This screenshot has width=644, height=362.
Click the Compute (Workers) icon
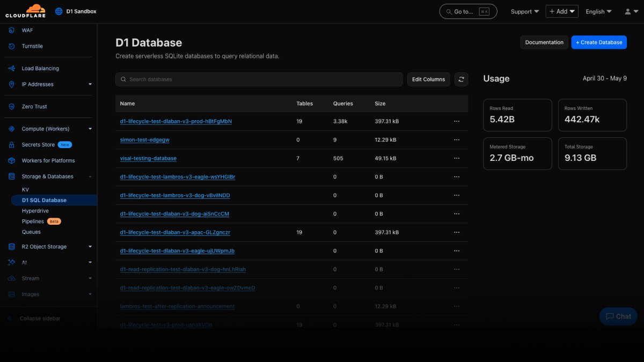click(11, 129)
